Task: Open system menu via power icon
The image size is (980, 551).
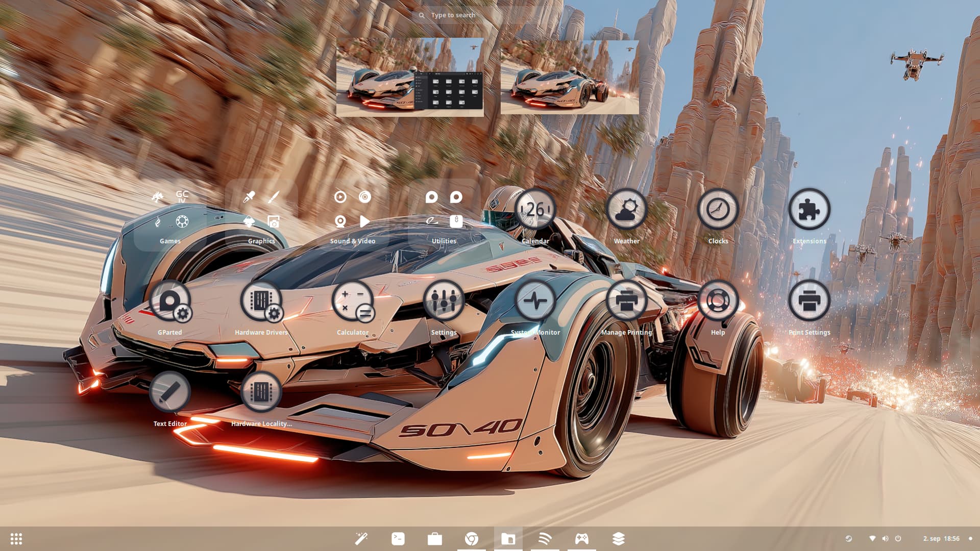Action: click(898, 539)
